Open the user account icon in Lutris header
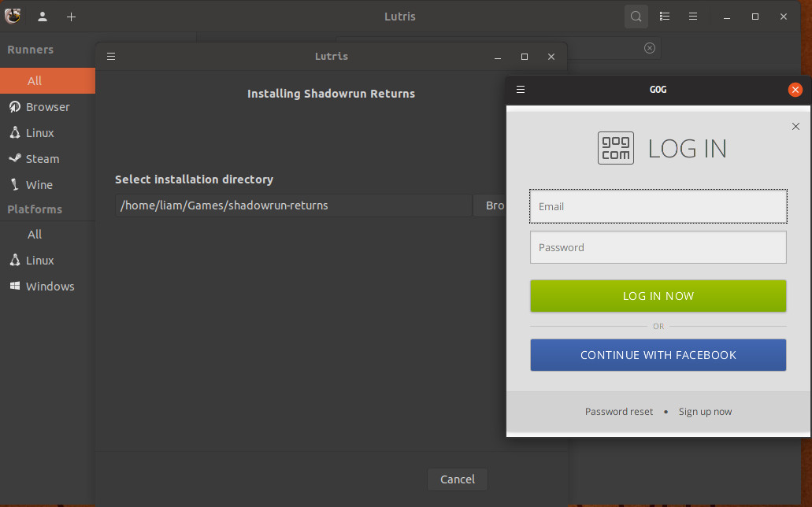The height and width of the screenshot is (507, 812). click(43, 17)
